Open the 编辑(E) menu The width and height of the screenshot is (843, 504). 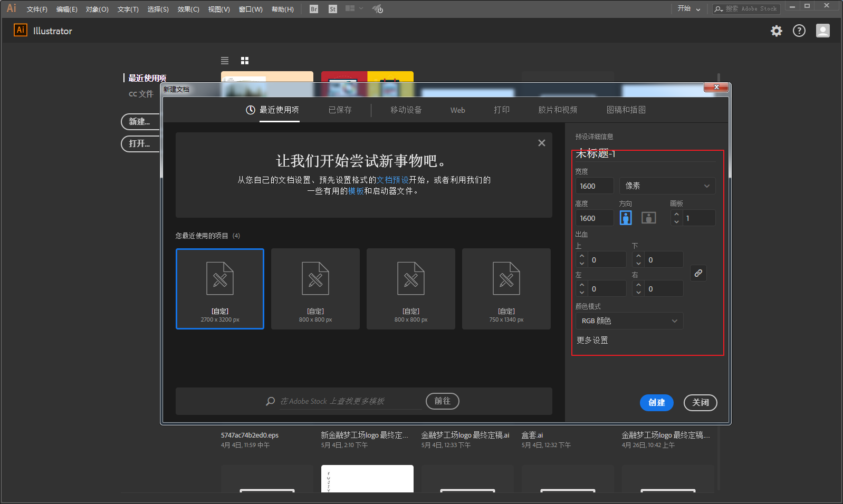pyautogui.click(x=67, y=9)
